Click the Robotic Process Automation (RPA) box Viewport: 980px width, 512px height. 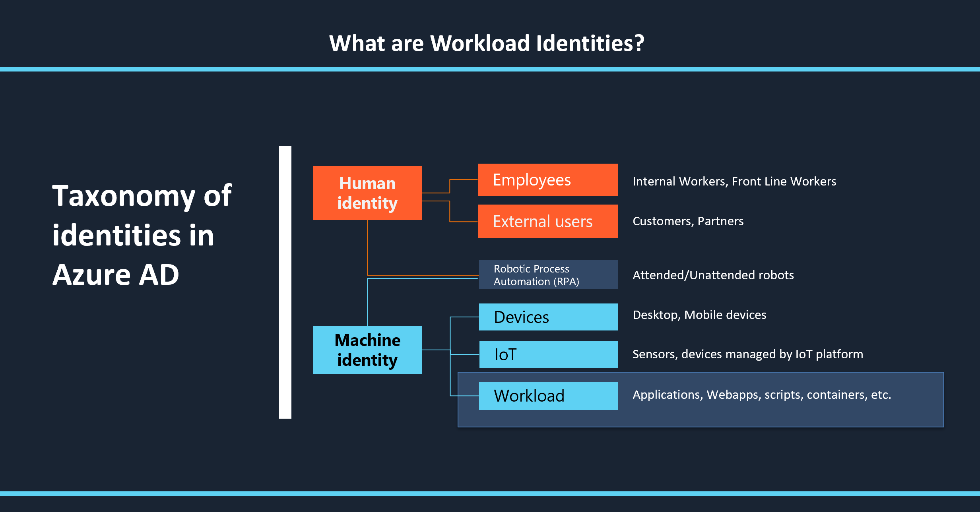pyautogui.click(x=548, y=275)
